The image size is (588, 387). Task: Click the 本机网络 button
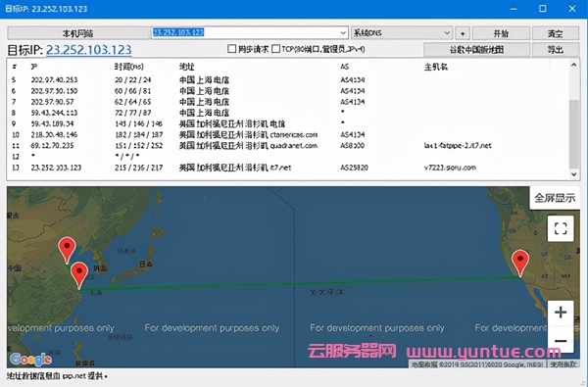tap(78, 33)
